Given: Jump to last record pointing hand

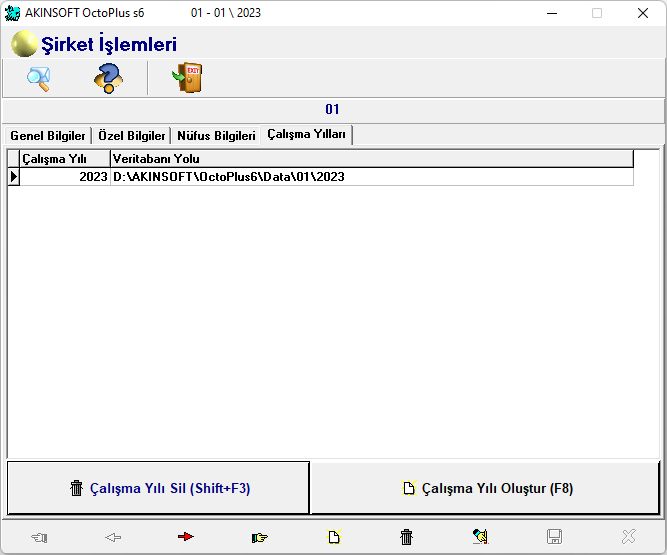Looking at the screenshot, I should click(x=259, y=538).
